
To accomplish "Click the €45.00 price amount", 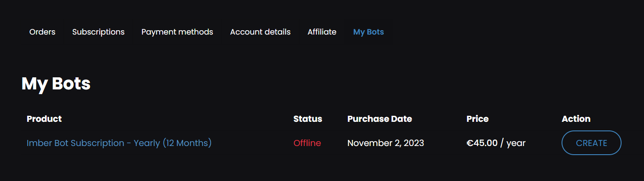I will [482, 143].
